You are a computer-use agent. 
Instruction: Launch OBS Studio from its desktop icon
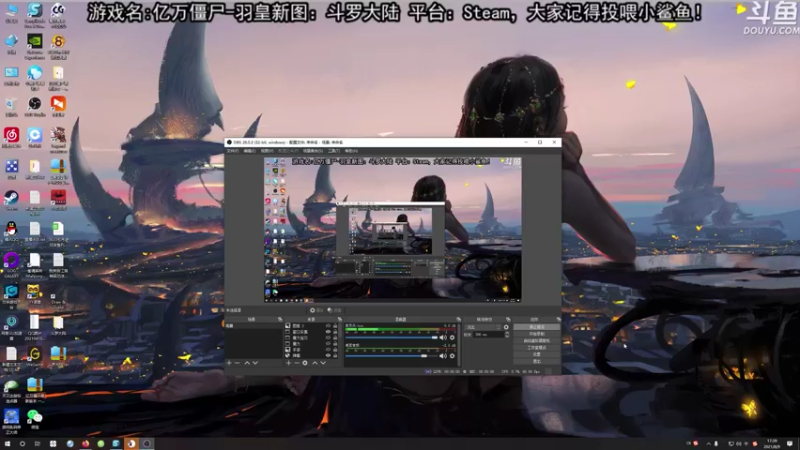click(x=35, y=105)
